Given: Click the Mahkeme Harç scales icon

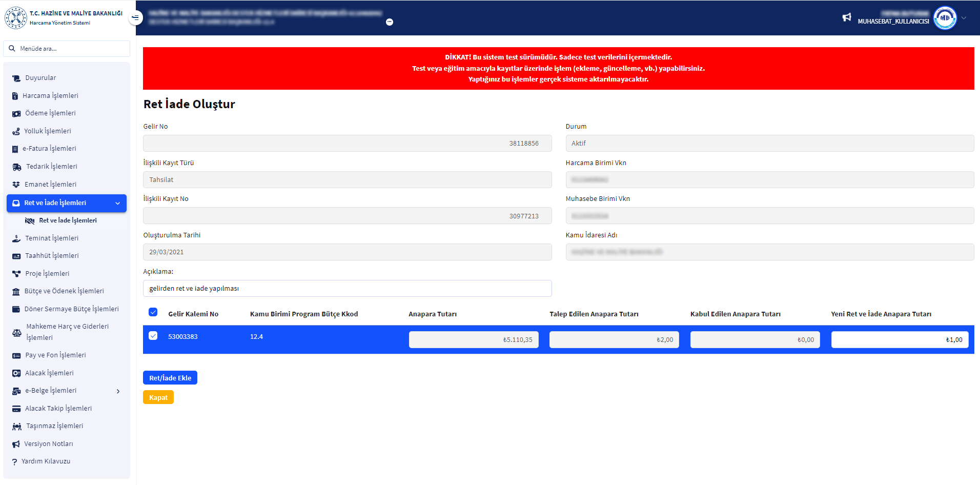Looking at the screenshot, I should (16, 332).
